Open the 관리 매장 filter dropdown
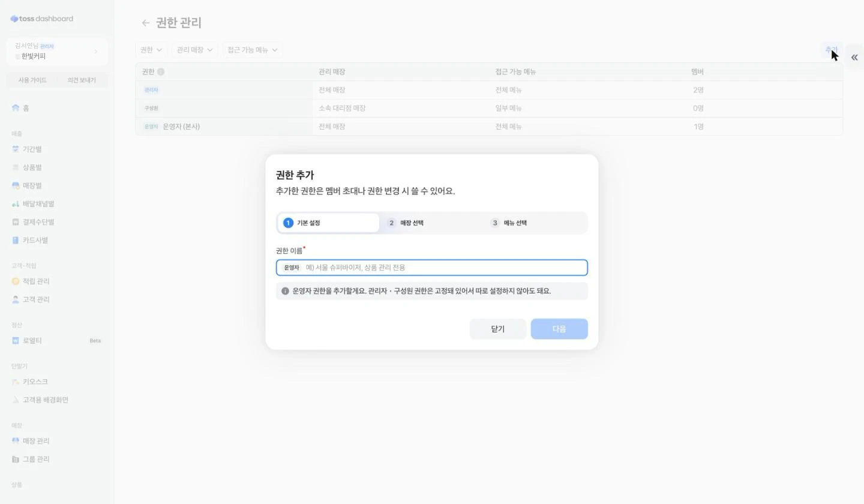 (194, 50)
